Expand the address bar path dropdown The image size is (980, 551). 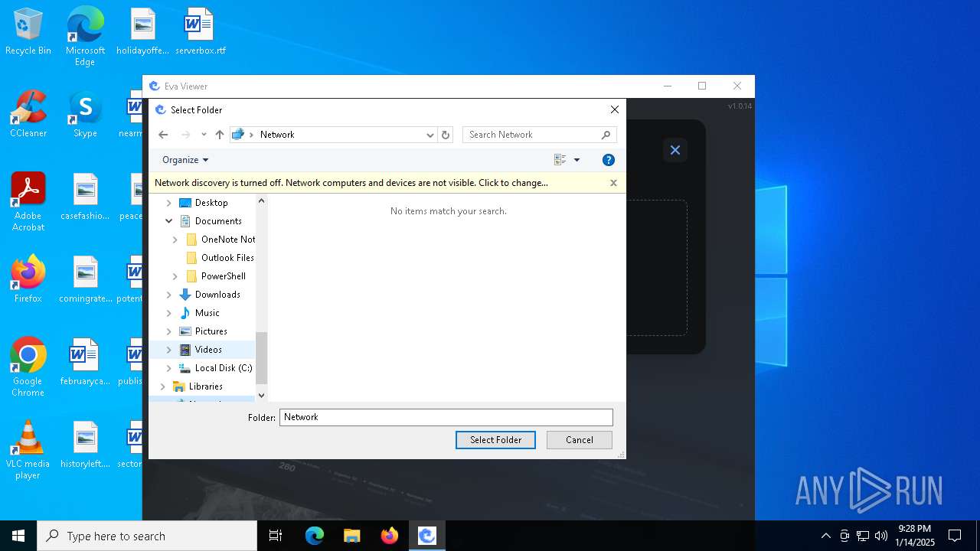coord(430,135)
